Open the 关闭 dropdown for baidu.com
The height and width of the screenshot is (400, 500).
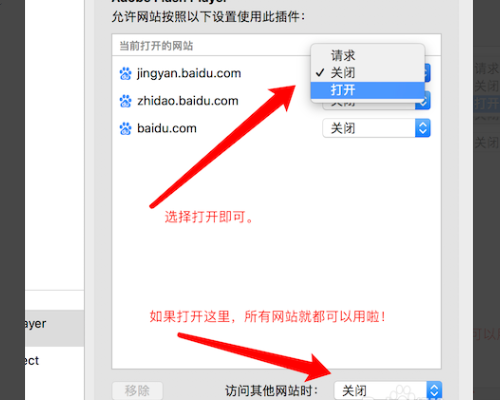click(376, 128)
